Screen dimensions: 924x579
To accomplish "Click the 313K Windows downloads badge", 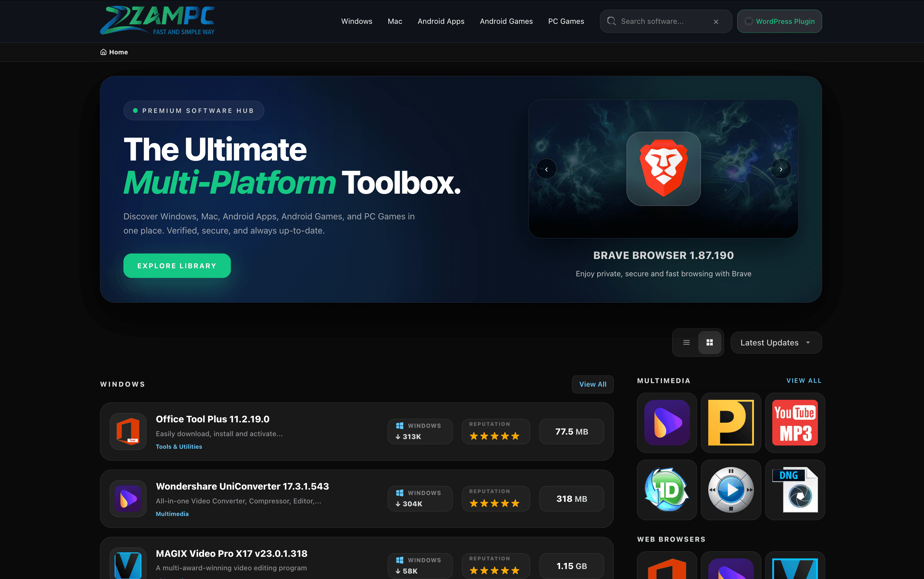I will tap(420, 432).
